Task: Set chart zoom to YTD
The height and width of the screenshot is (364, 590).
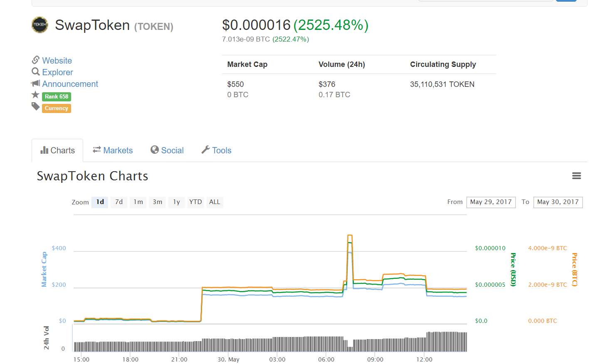Action: pyautogui.click(x=195, y=202)
